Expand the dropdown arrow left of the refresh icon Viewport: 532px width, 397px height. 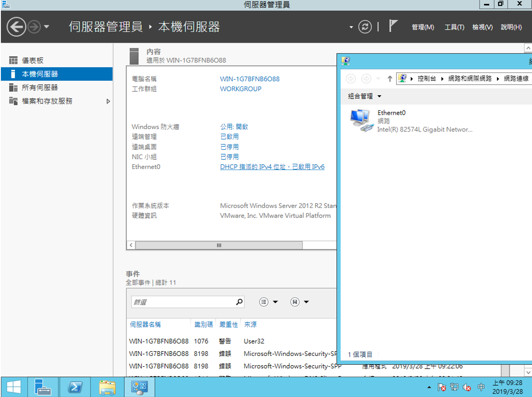tap(351, 28)
